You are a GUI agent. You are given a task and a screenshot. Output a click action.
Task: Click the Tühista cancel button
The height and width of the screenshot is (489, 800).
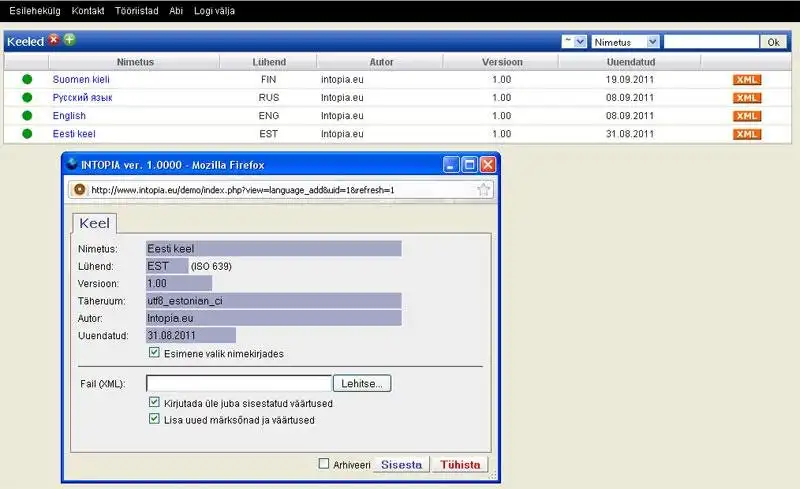pyautogui.click(x=460, y=464)
